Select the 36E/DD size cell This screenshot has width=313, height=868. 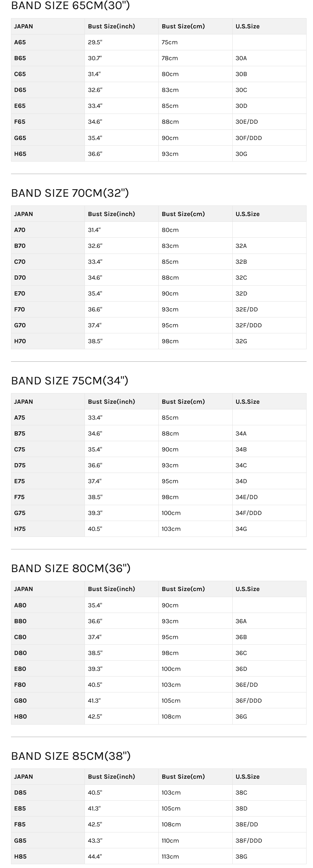click(x=269, y=684)
